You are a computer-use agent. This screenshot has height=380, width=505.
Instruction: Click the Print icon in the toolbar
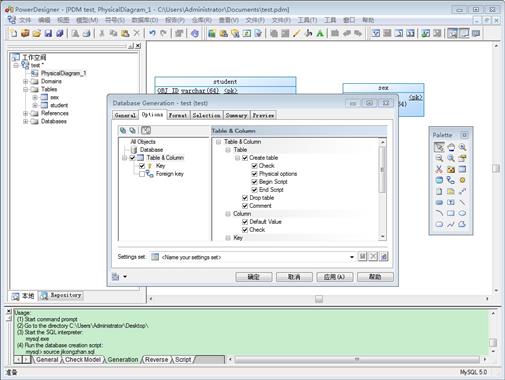click(x=86, y=33)
